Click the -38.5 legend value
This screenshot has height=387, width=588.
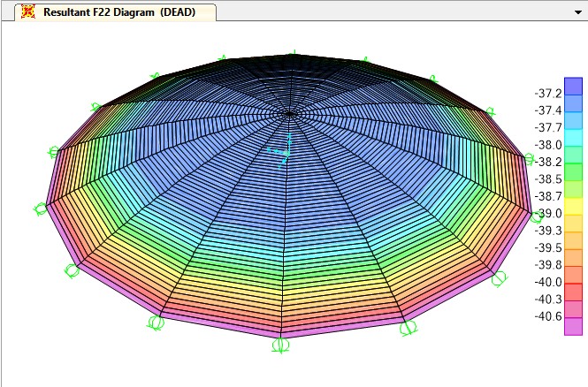(548, 179)
